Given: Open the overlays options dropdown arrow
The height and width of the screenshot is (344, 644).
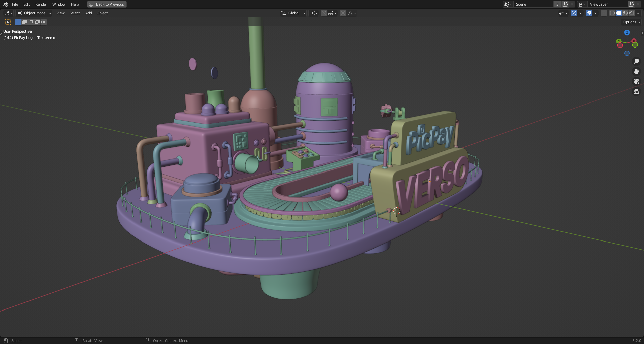Looking at the screenshot, I should (x=595, y=13).
